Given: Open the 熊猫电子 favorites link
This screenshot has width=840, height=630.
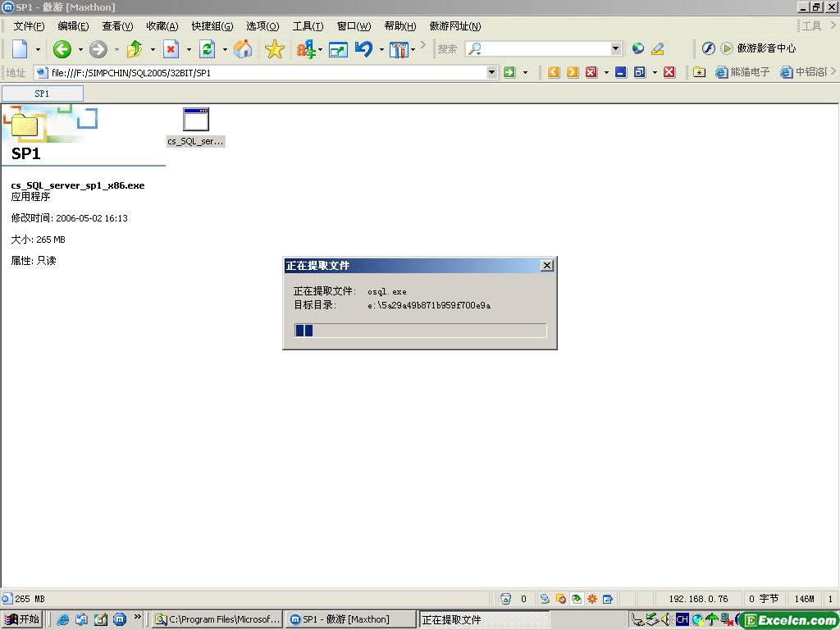Looking at the screenshot, I should 743,72.
